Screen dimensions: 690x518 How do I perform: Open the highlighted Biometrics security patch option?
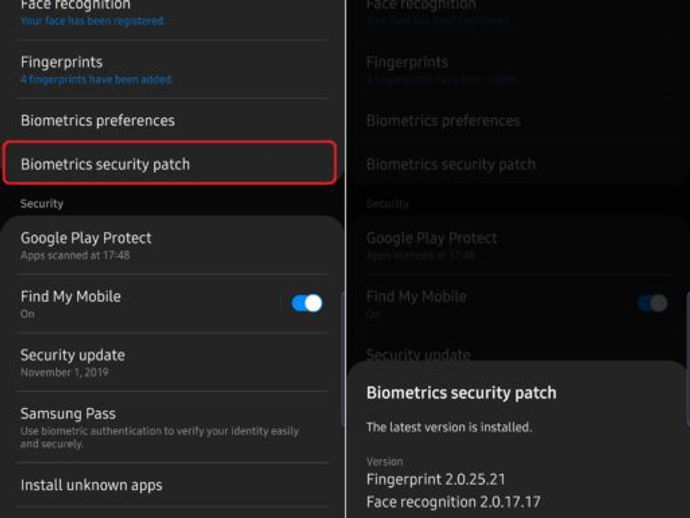[x=168, y=164]
